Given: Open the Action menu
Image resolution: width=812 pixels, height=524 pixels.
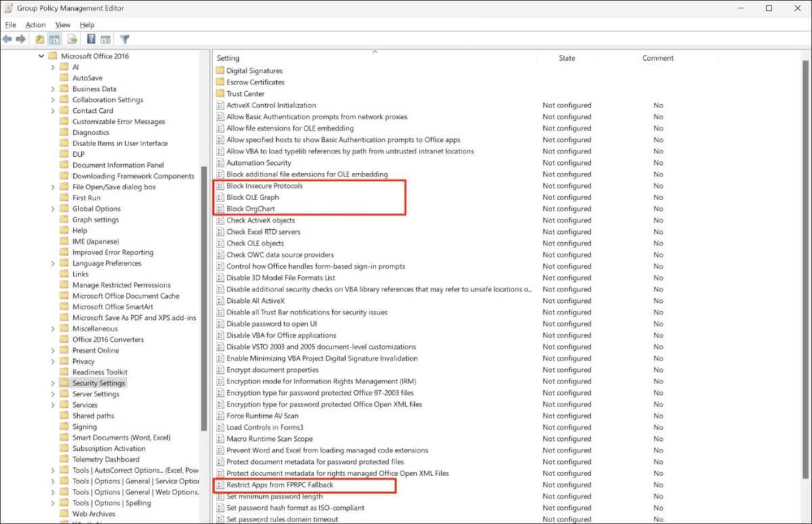Looking at the screenshot, I should click(x=36, y=25).
